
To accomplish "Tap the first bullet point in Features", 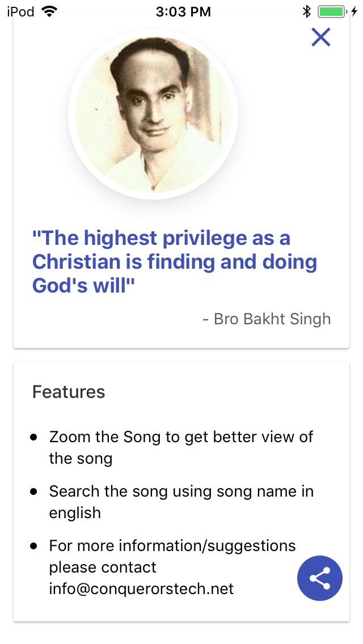I will [34, 437].
